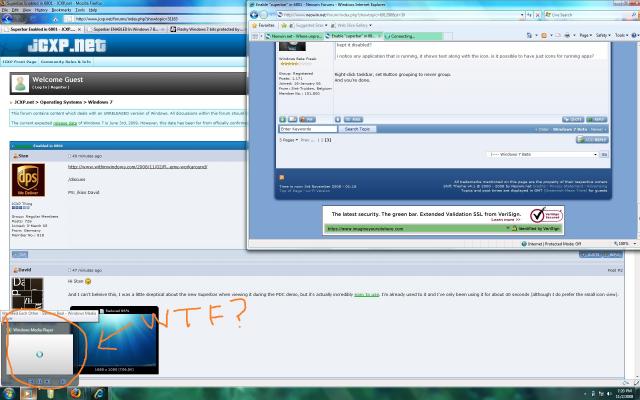Click the Firefox taskbar icon

tap(76, 394)
